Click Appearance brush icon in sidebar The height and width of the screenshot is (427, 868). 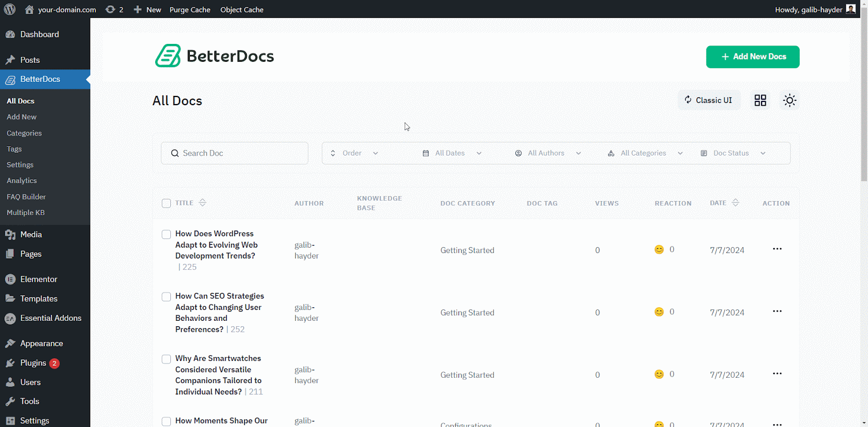pos(10,344)
